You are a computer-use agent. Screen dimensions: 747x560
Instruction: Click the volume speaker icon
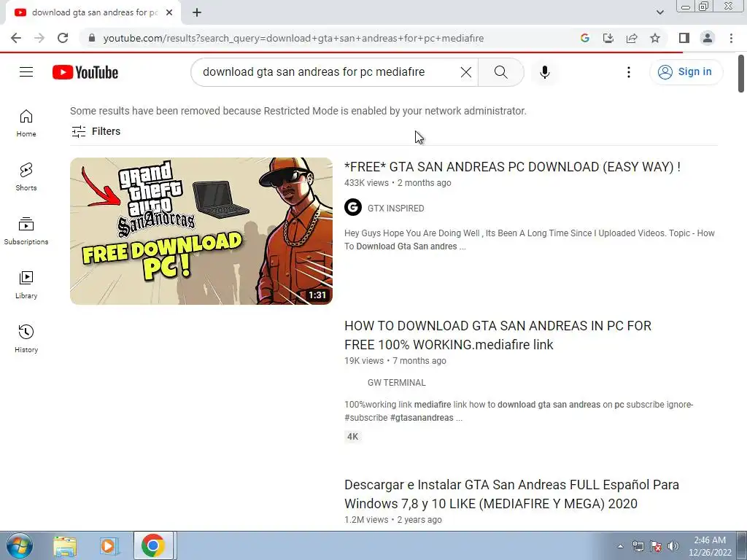pyautogui.click(x=673, y=546)
